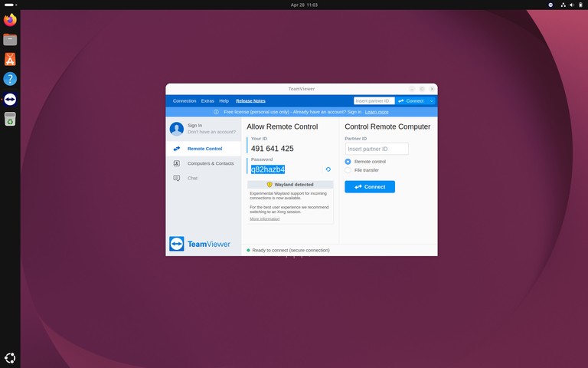The width and height of the screenshot is (588, 368).
Task: Click Allow Remote Control heading
Action: point(282,127)
